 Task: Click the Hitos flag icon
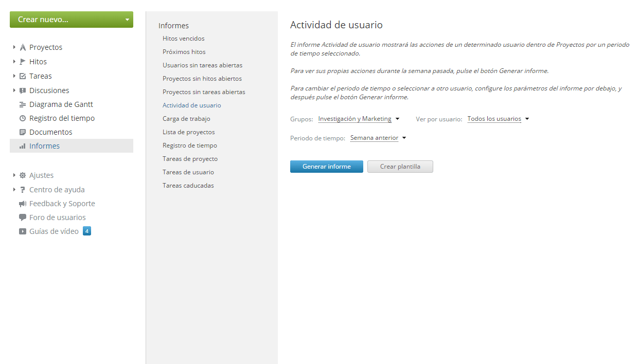click(23, 62)
